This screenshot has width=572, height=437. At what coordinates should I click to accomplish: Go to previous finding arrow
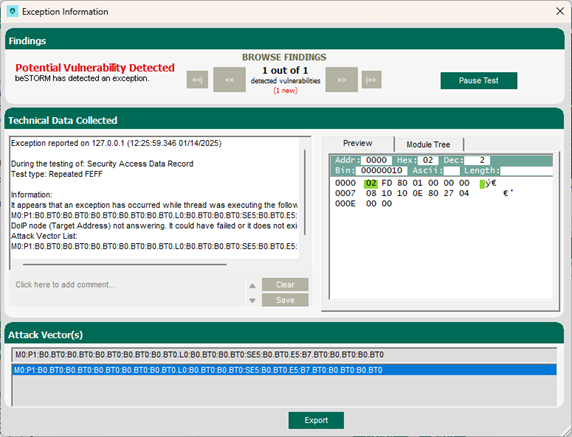coord(229,80)
